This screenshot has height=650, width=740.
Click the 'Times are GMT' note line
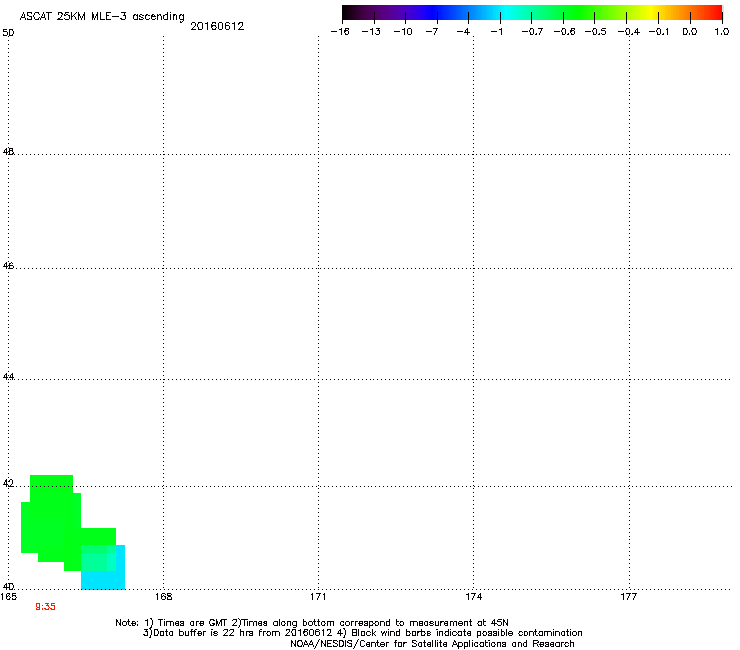pyautogui.click(x=312, y=623)
